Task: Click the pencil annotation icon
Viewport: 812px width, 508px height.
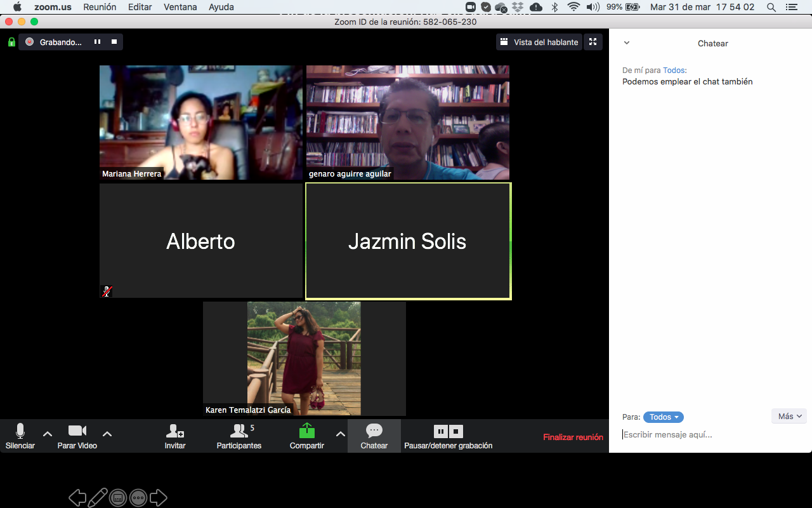Action: click(x=97, y=497)
